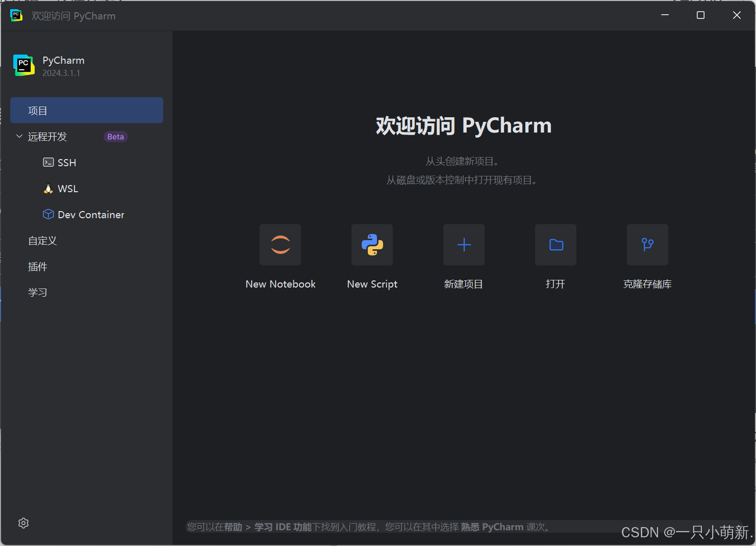Click the text 从头创建新项目。
Viewport: 756px width, 546px height.
click(463, 161)
